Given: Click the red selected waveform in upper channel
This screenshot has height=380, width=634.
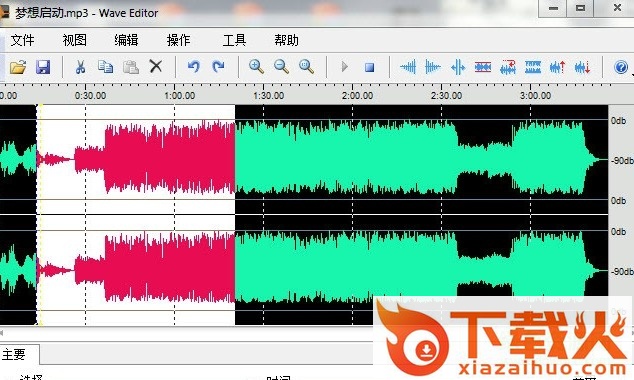Looking at the screenshot, I should tap(170, 159).
